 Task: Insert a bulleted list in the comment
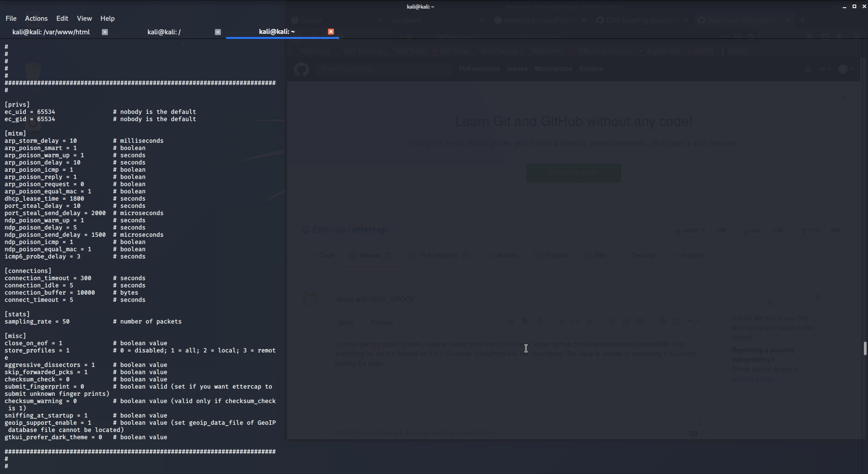(612, 321)
